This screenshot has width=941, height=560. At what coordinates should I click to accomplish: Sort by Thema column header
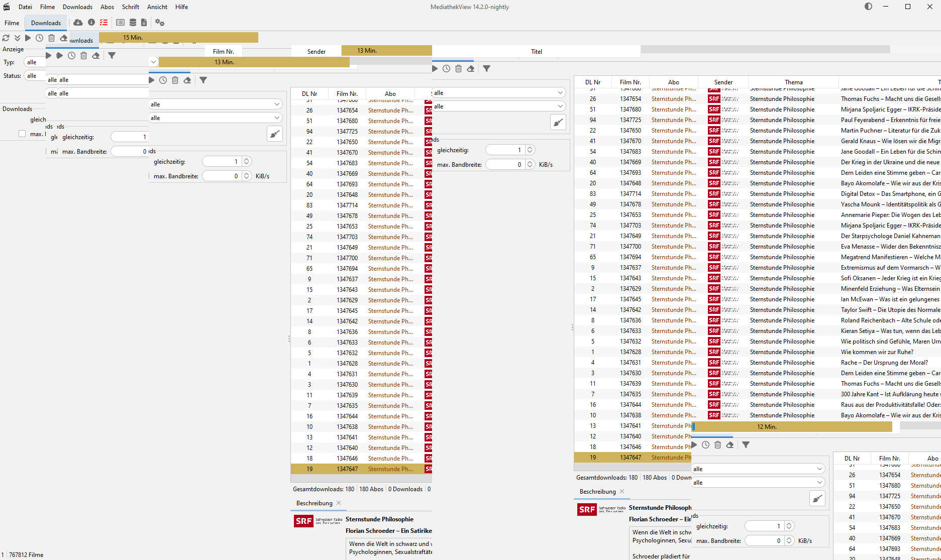click(793, 82)
